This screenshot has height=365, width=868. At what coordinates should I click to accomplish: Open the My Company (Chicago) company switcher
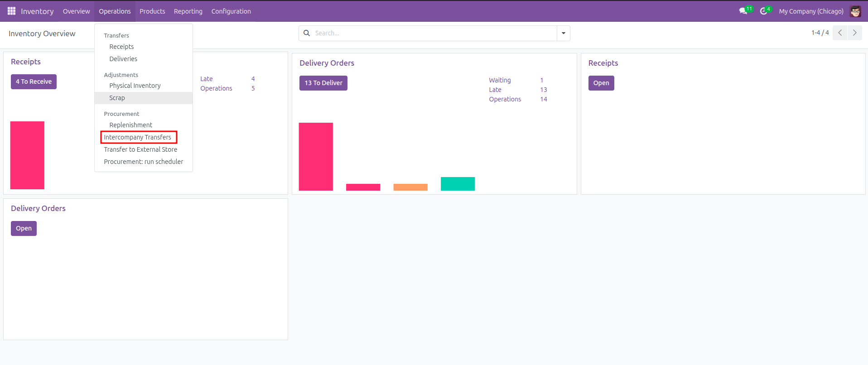coord(811,11)
